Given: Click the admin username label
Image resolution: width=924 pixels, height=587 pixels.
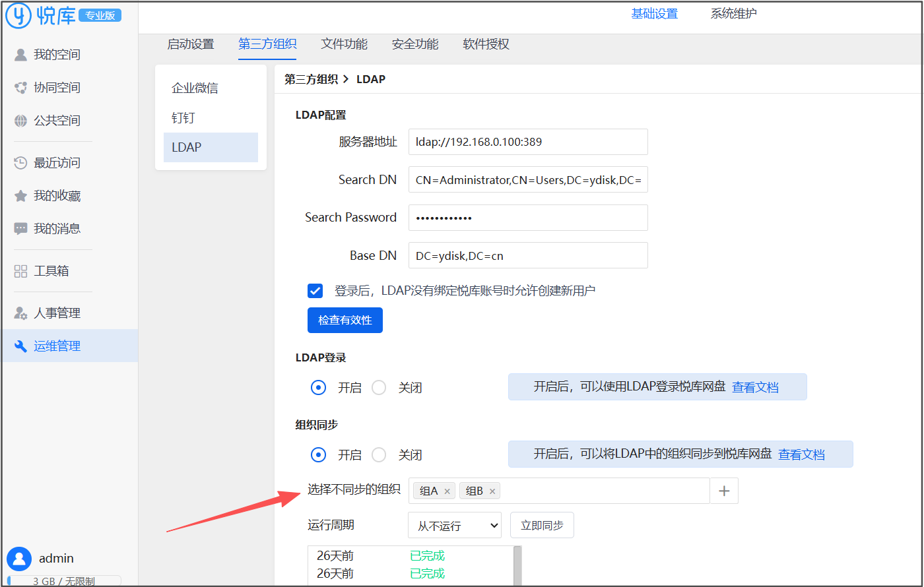Looking at the screenshot, I should pos(56,559).
